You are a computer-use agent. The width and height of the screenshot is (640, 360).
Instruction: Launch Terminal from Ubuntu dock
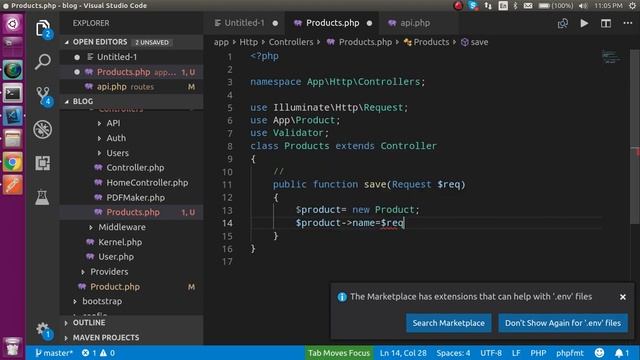pyautogui.click(x=13, y=94)
